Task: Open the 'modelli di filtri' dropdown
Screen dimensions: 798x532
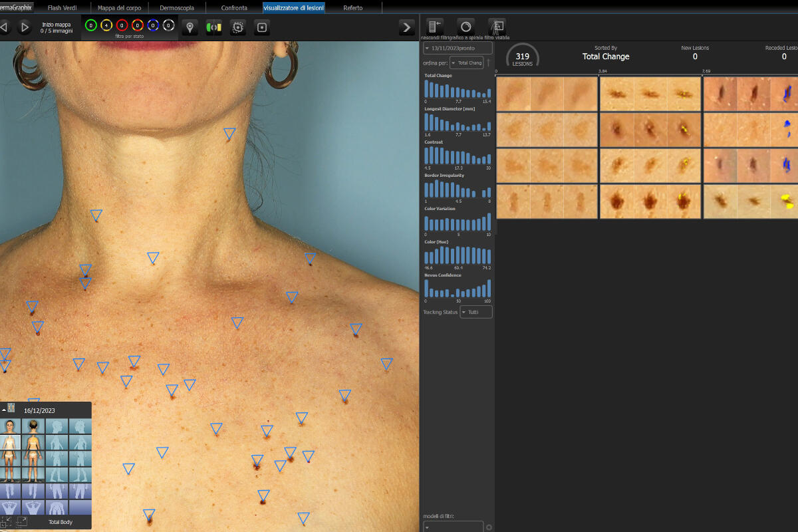Action: click(x=454, y=527)
